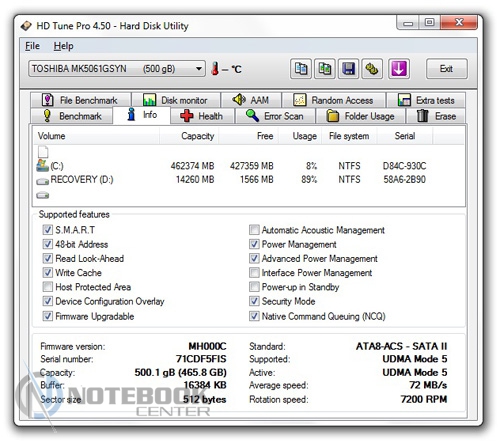Open the Extra tests tab

coord(426,100)
